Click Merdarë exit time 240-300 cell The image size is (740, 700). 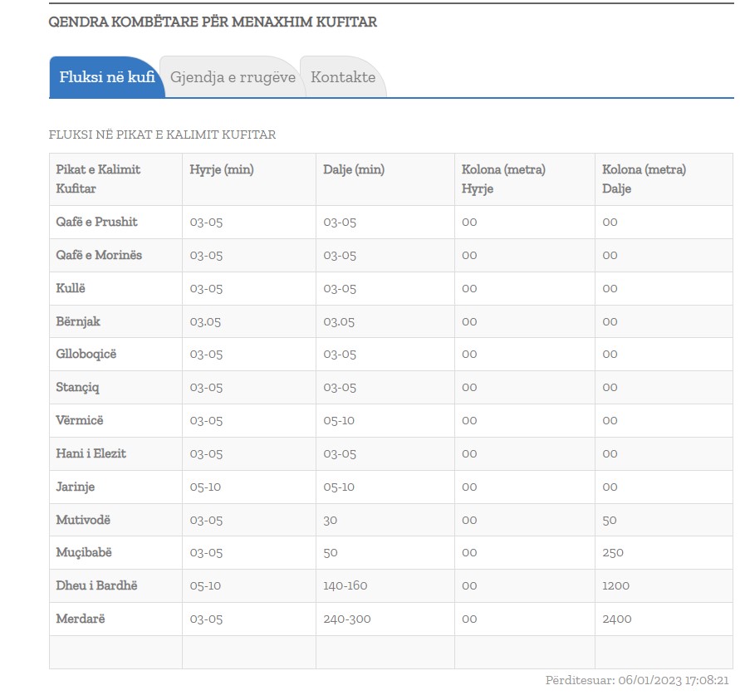click(x=345, y=619)
